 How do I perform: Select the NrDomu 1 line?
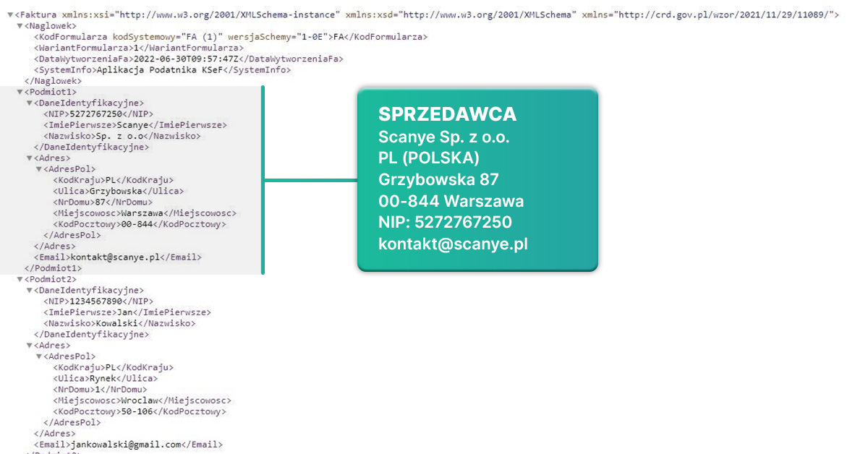click(100, 389)
